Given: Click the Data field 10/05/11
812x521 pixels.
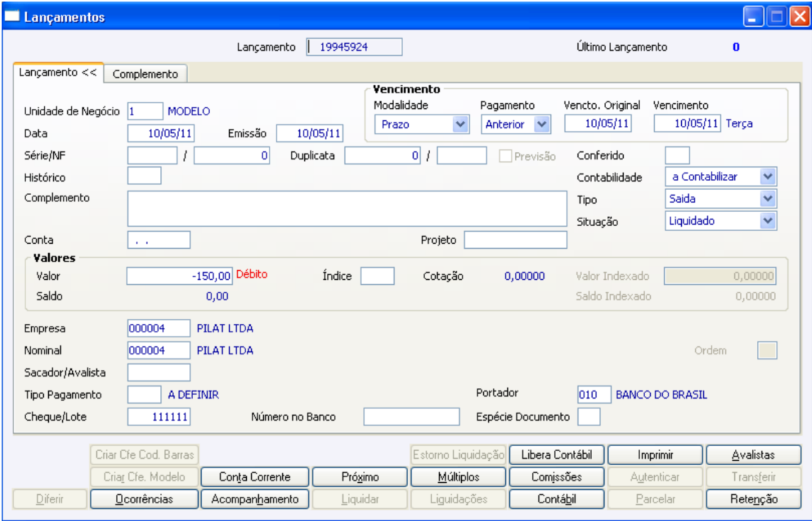Looking at the screenshot, I should click(161, 134).
